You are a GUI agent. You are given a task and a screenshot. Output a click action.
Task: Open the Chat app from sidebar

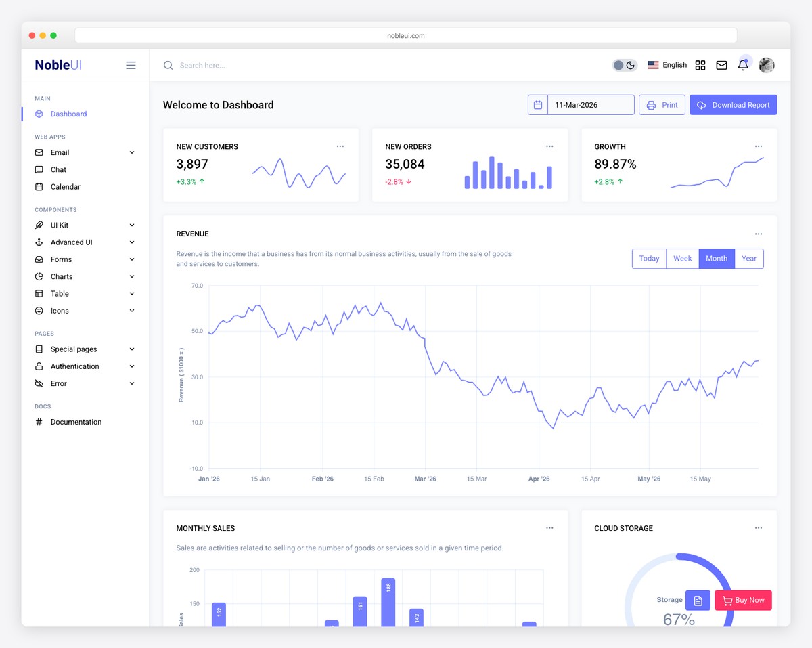coord(58,169)
